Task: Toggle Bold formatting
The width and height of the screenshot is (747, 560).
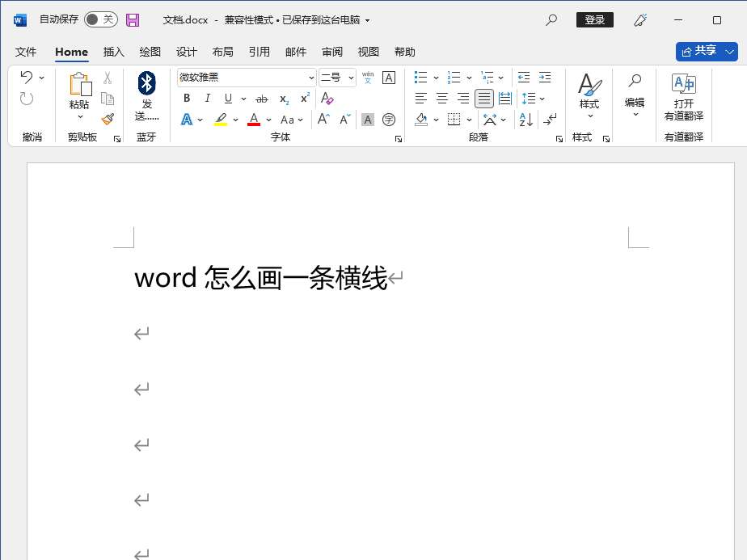Action: tap(187, 98)
